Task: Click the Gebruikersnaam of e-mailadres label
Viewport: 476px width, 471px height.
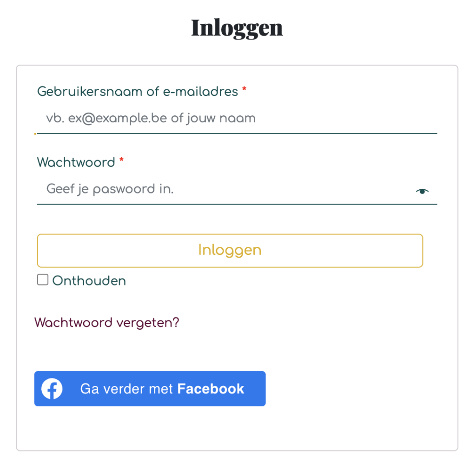Action: tap(138, 92)
